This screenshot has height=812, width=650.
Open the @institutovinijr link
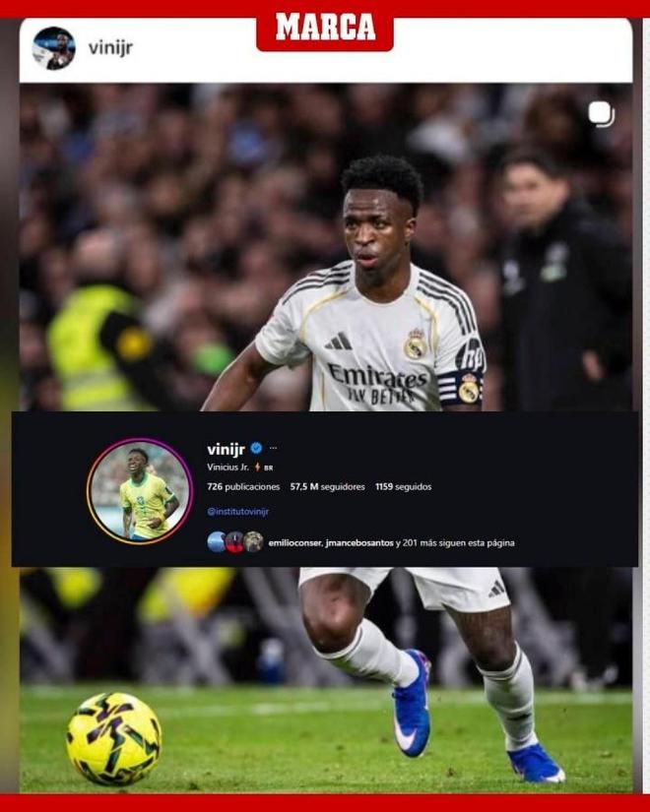coord(238,512)
